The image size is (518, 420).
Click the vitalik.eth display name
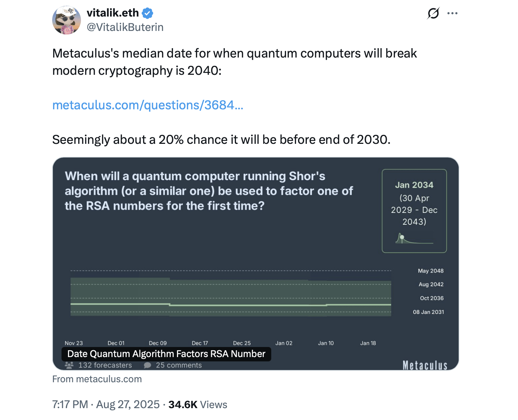tap(113, 13)
